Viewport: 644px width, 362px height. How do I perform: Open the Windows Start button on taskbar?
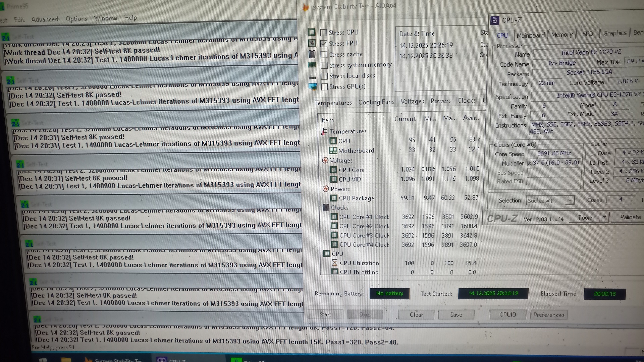tap(43, 360)
